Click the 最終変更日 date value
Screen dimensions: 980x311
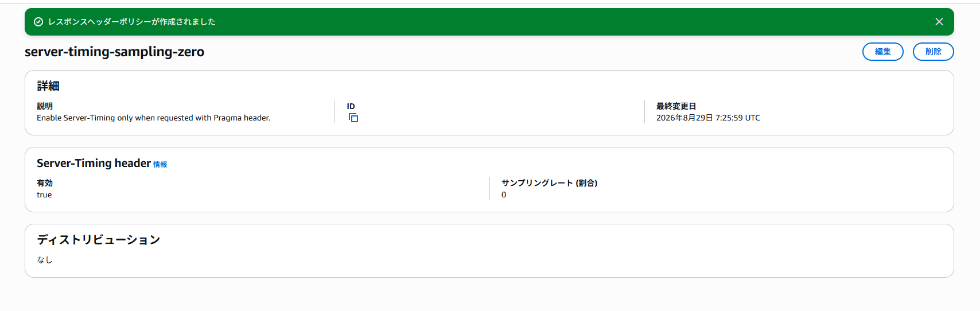(708, 118)
